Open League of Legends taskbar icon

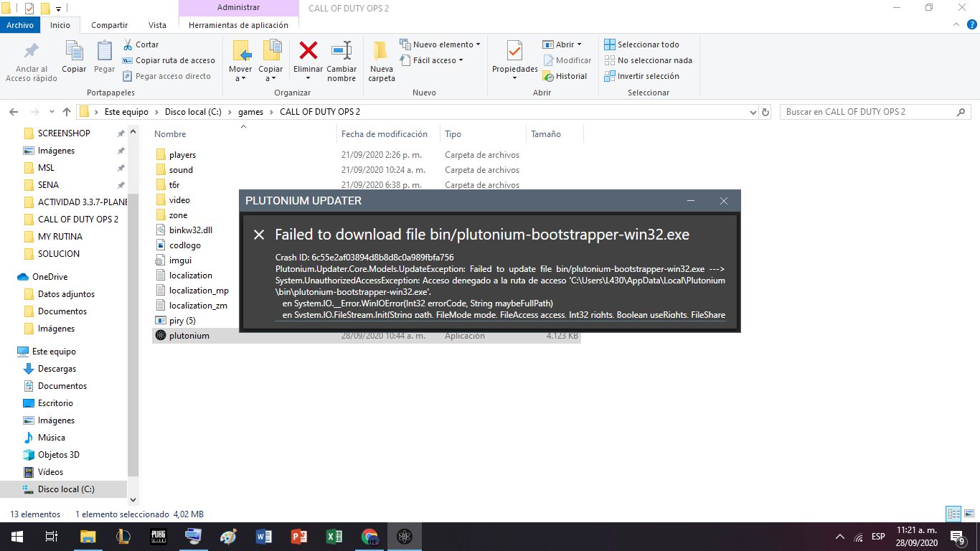click(x=123, y=537)
